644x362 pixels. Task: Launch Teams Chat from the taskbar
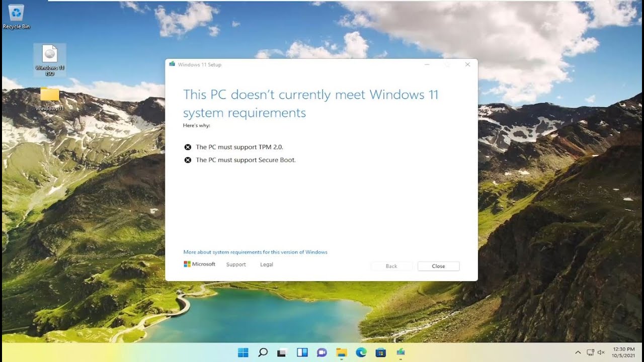[x=322, y=352]
